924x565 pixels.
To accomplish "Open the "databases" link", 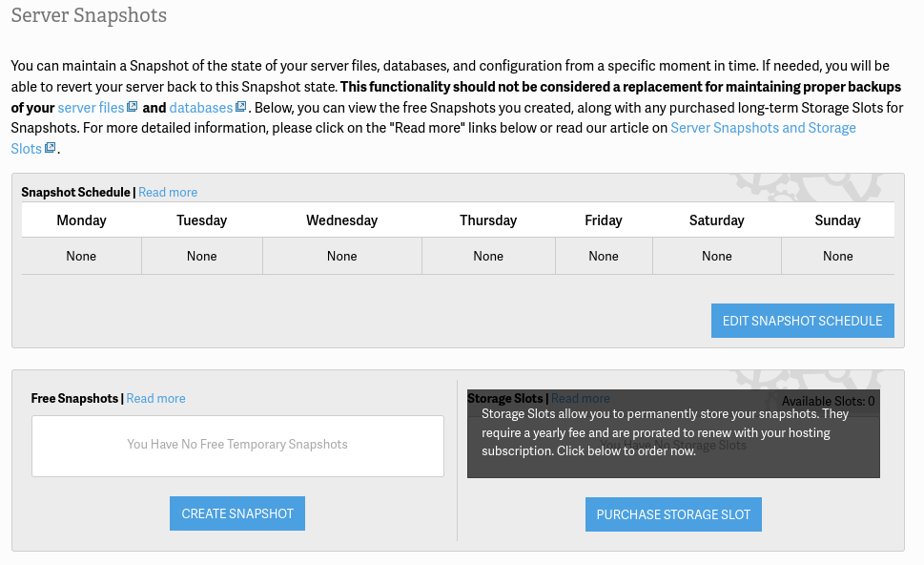I will tap(201, 108).
